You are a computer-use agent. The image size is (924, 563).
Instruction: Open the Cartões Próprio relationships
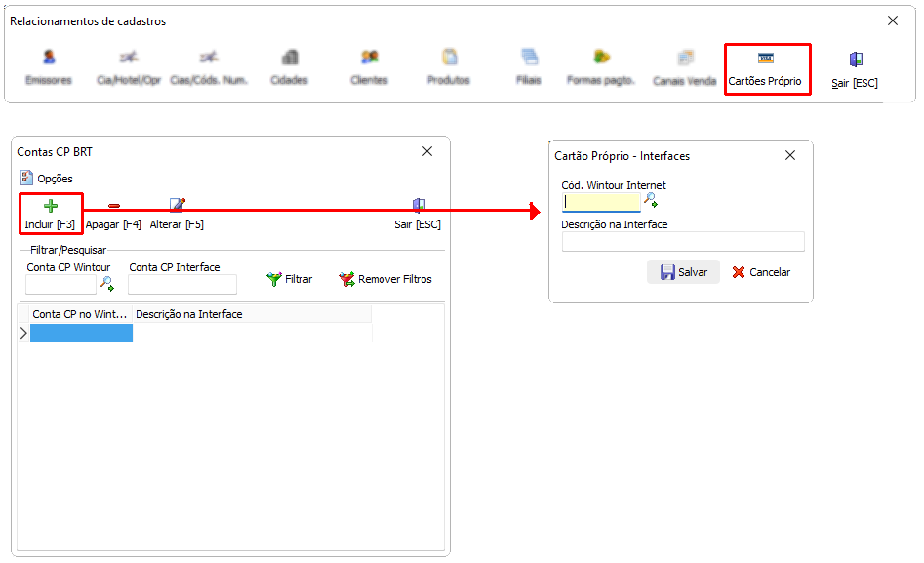766,68
